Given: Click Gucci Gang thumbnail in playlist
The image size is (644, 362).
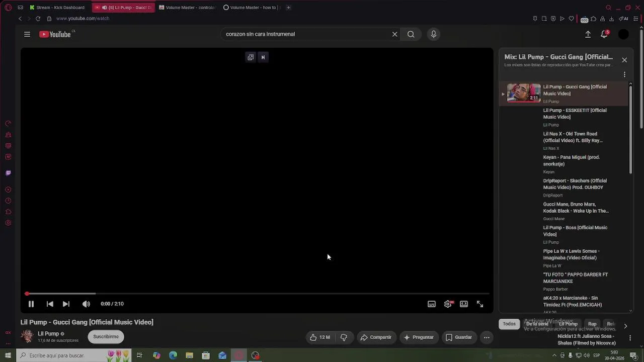Looking at the screenshot, I should click(x=524, y=93).
